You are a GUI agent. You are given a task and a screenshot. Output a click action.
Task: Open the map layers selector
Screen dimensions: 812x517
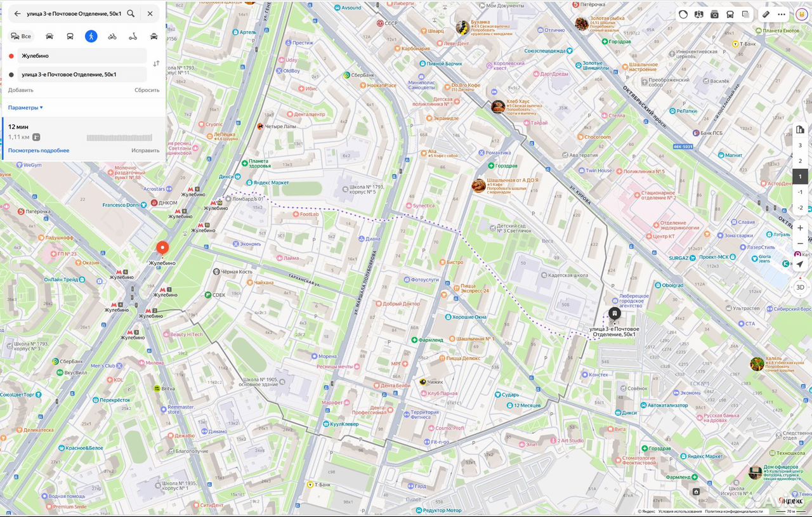click(745, 14)
